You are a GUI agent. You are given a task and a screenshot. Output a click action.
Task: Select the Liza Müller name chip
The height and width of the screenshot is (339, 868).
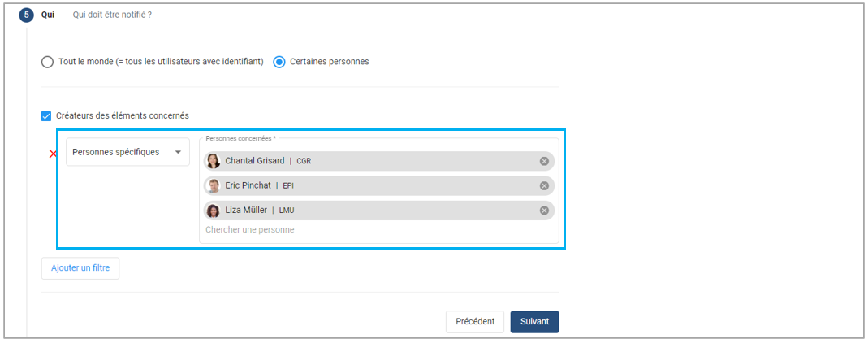click(x=246, y=211)
